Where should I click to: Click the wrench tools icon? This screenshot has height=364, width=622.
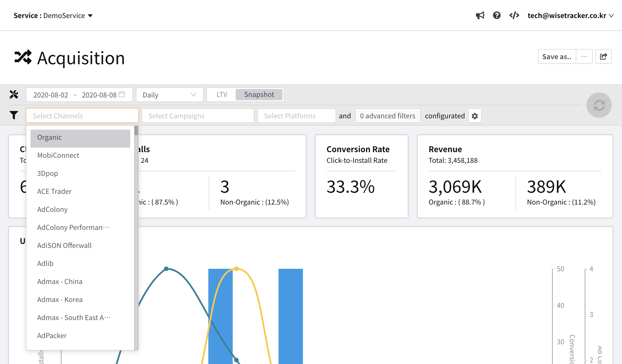(x=14, y=95)
